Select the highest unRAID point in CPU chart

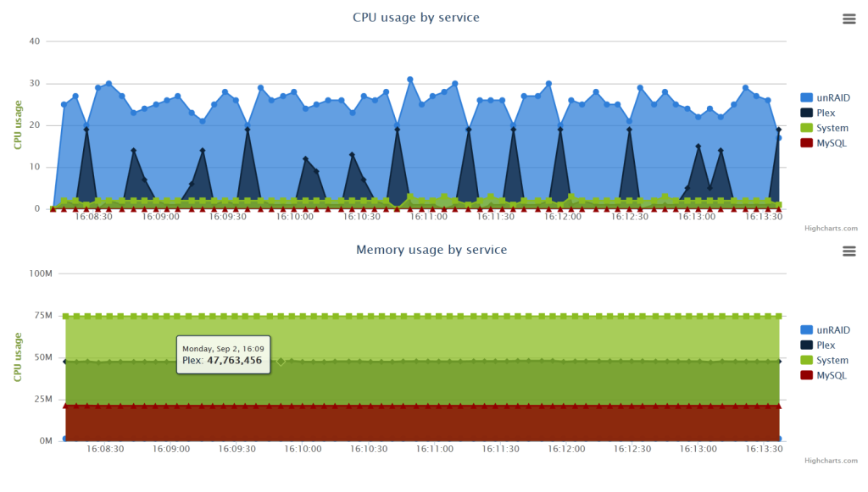tap(410, 80)
